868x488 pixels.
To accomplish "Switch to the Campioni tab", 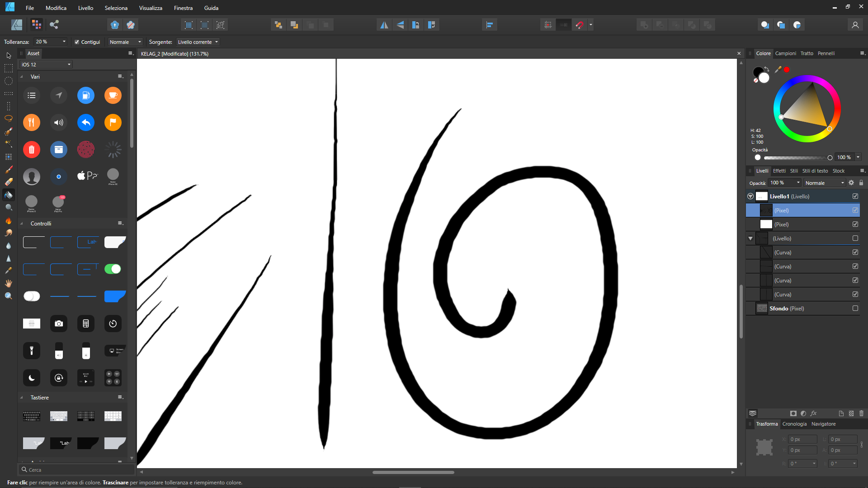I will [x=785, y=53].
